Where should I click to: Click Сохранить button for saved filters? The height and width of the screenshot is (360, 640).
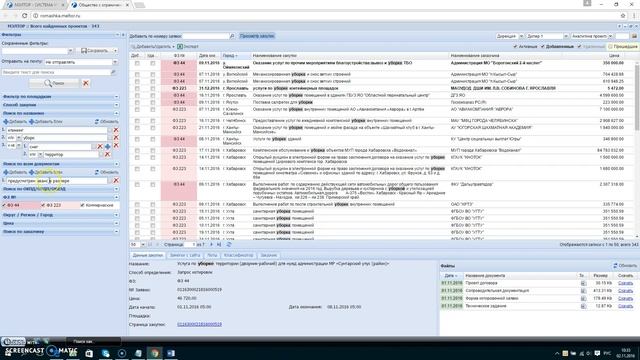[x=95, y=51]
